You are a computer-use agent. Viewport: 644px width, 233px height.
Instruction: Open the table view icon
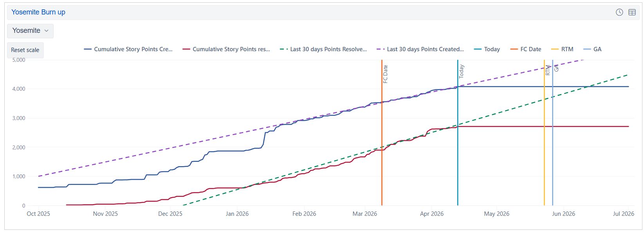coord(632,12)
